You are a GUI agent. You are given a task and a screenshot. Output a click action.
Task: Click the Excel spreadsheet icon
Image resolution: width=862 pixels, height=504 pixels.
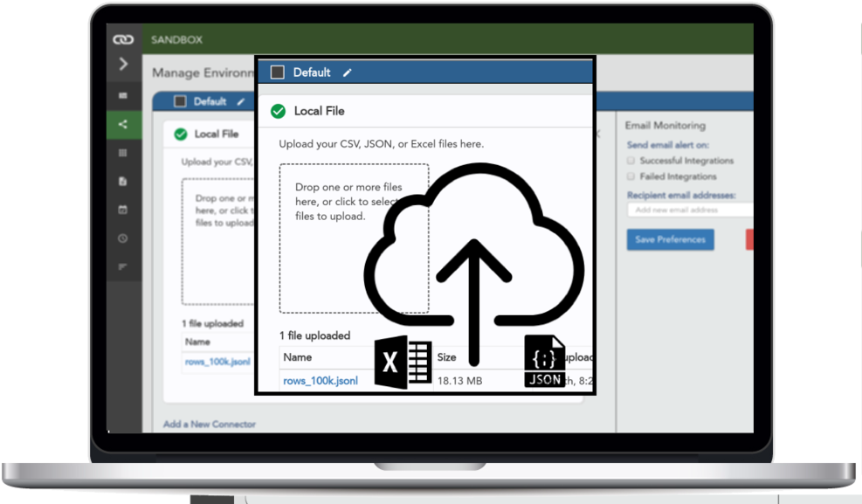click(x=403, y=362)
